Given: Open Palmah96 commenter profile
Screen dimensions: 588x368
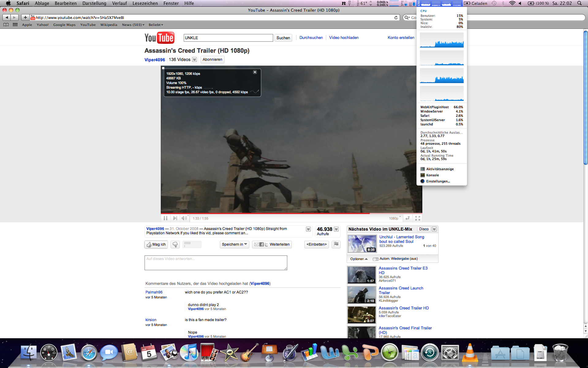Looking at the screenshot, I should 154,292.
